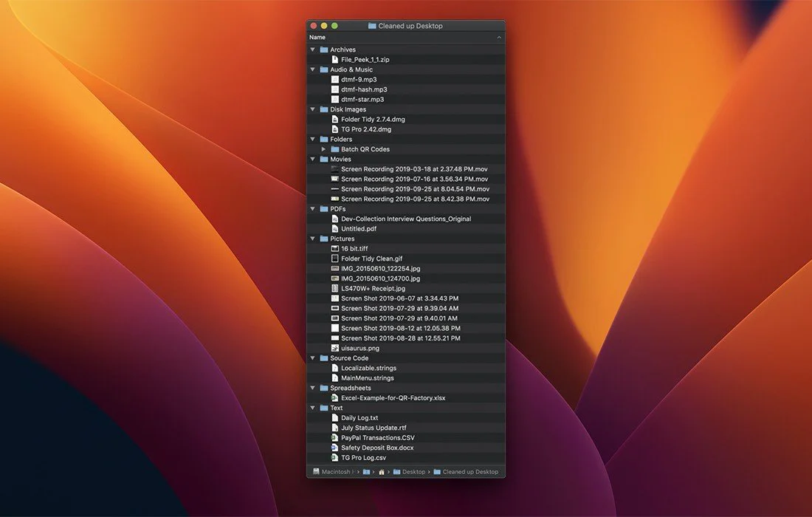812x517 pixels.
Task: Select the dtmf-hash.mp3 audio file icon
Action: tap(334, 89)
